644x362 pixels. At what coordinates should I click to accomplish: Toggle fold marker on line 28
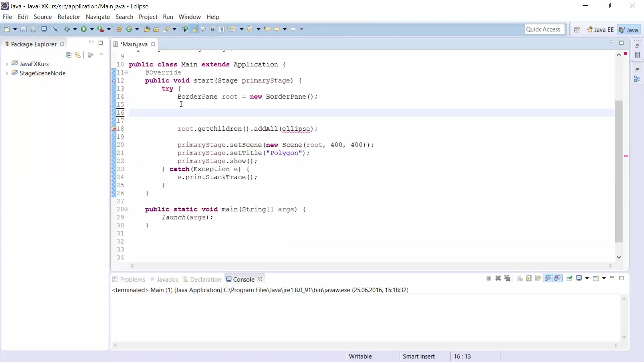coord(126,209)
